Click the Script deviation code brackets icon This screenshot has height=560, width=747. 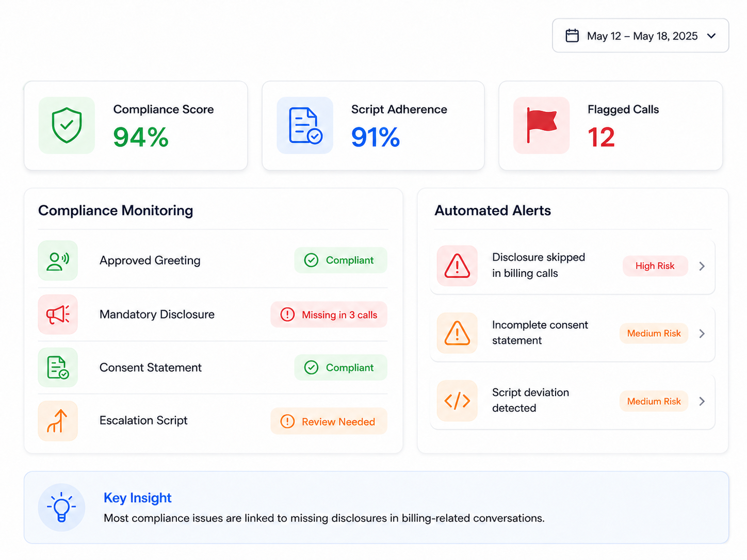(457, 401)
